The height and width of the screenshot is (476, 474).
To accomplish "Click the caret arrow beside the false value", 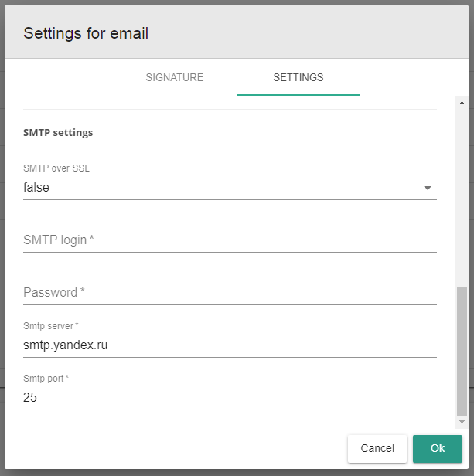I will pyautogui.click(x=428, y=188).
